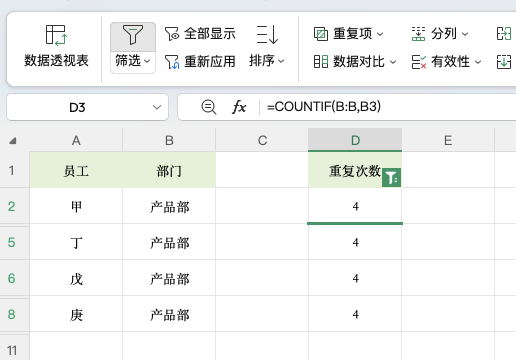The height and width of the screenshot is (360, 516).
Task: Click 重新应用 to reapply the filter
Action: pos(200,62)
